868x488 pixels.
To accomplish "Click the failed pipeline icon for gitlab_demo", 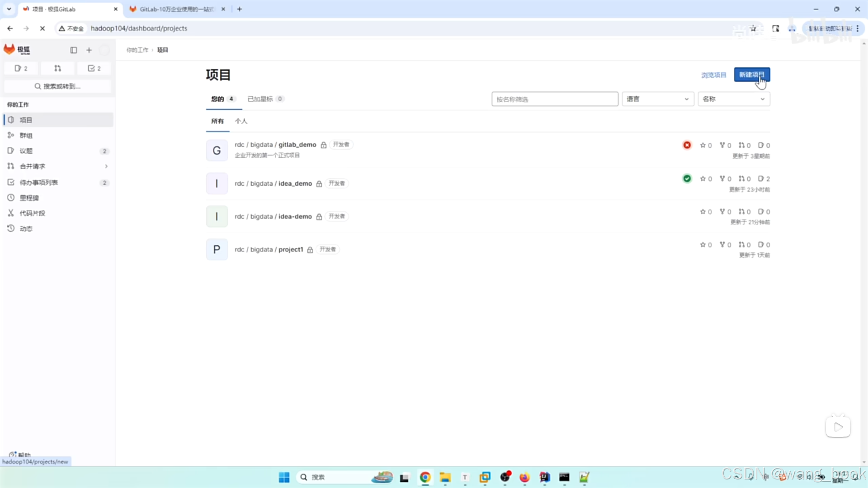I will 687,145.
